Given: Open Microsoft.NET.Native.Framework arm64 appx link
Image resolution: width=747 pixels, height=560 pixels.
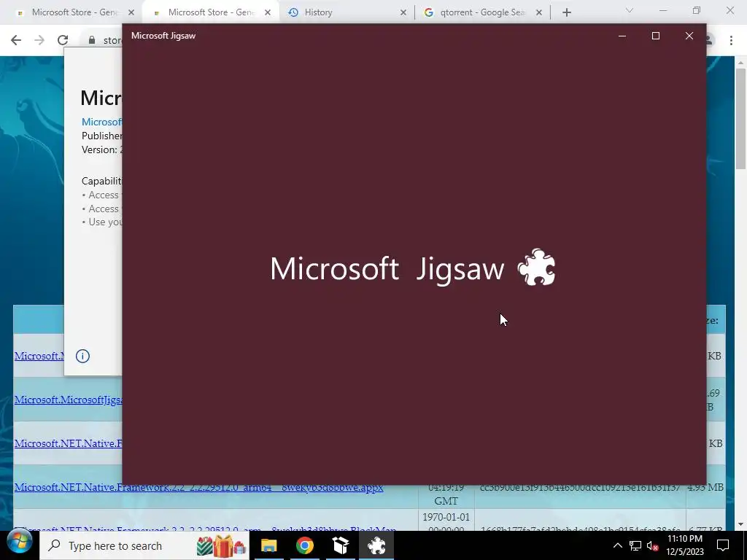Looking at the screenshot, I should coord(198,487).
